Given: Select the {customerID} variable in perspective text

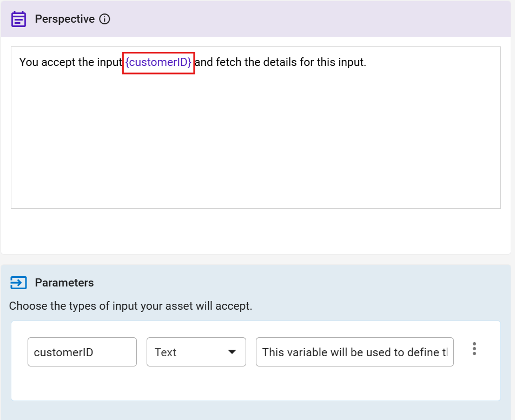Looking at the screenshot, I should click(x=158, y=62).
